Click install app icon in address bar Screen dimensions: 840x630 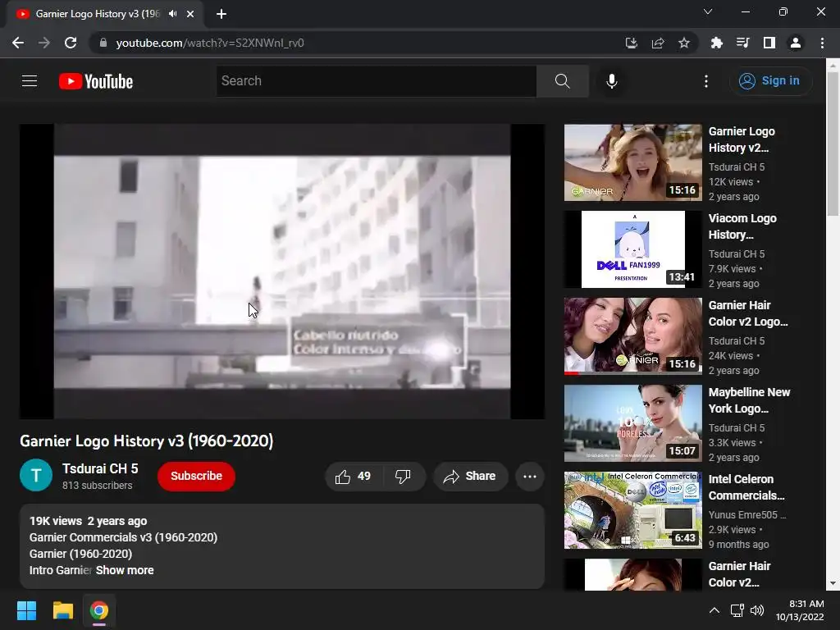coord(632,43)
